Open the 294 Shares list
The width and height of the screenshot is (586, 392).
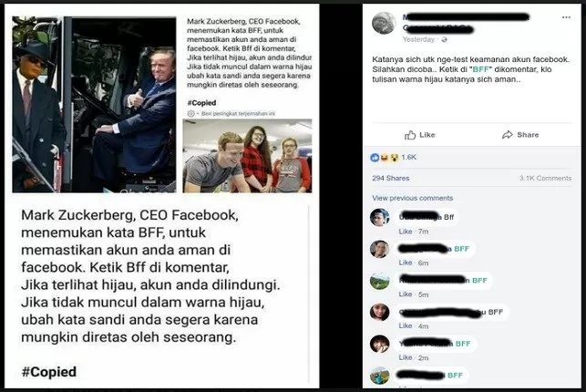pos(391,179)
